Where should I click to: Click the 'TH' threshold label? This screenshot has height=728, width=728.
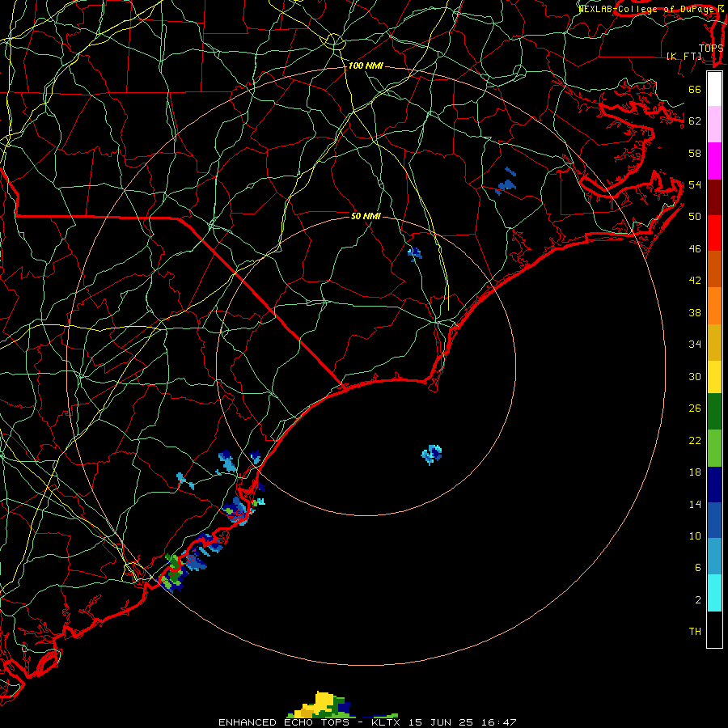(695, 631)
